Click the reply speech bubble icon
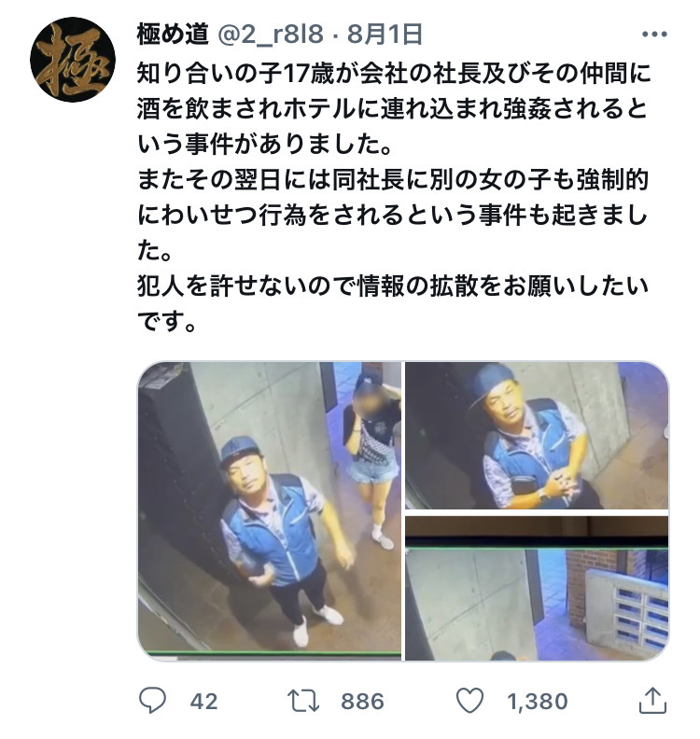 point(153,701)
